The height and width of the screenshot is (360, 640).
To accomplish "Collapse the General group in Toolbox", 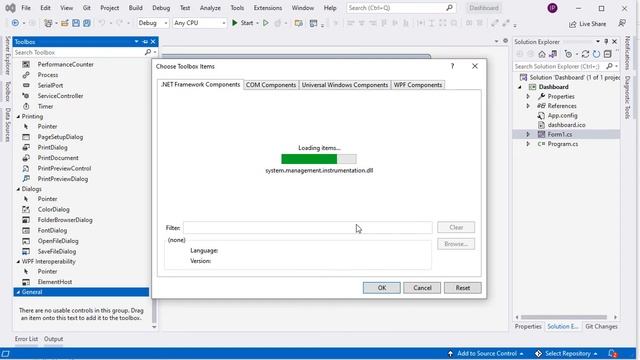I will [18, 292].
